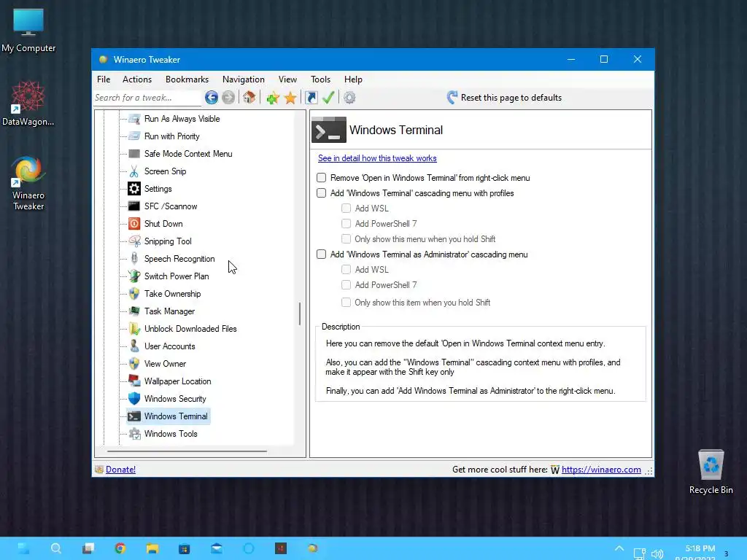
Task: Open the DataWagon desktop shortcut
Action: point(28,104)
